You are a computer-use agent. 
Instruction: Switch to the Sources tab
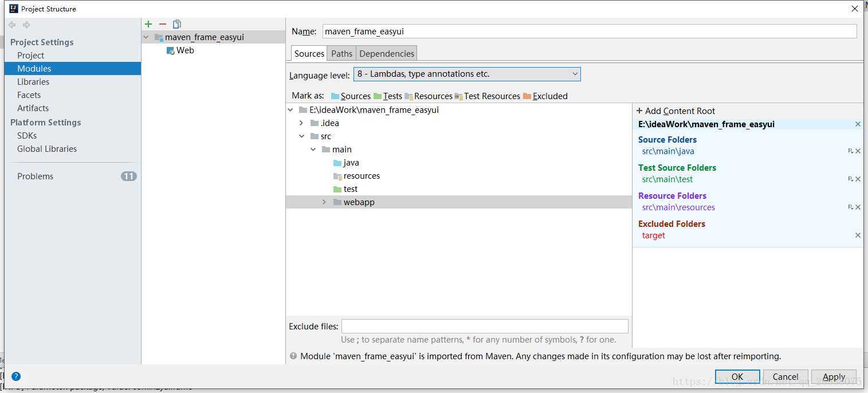pyautogui.click(x=309, y=53)
